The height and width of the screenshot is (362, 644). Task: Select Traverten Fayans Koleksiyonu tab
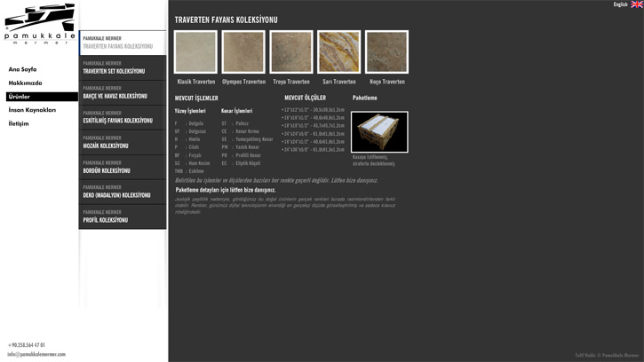(x=122, y=43)
